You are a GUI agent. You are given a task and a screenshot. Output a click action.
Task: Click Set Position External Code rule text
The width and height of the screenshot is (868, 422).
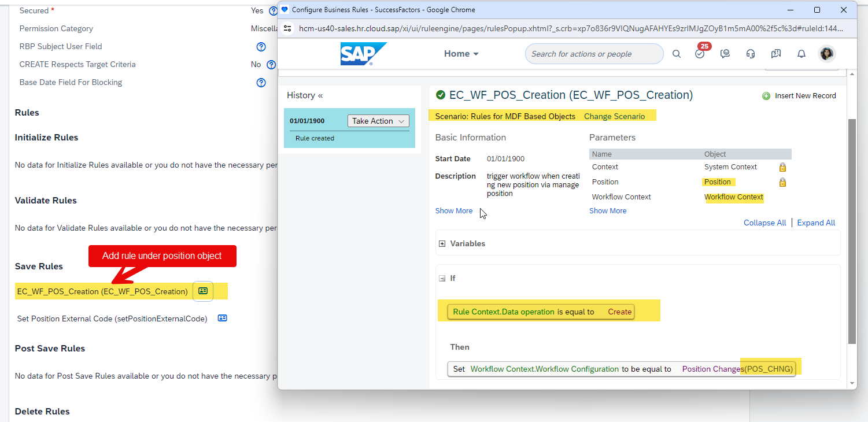[x=112, y=319]
